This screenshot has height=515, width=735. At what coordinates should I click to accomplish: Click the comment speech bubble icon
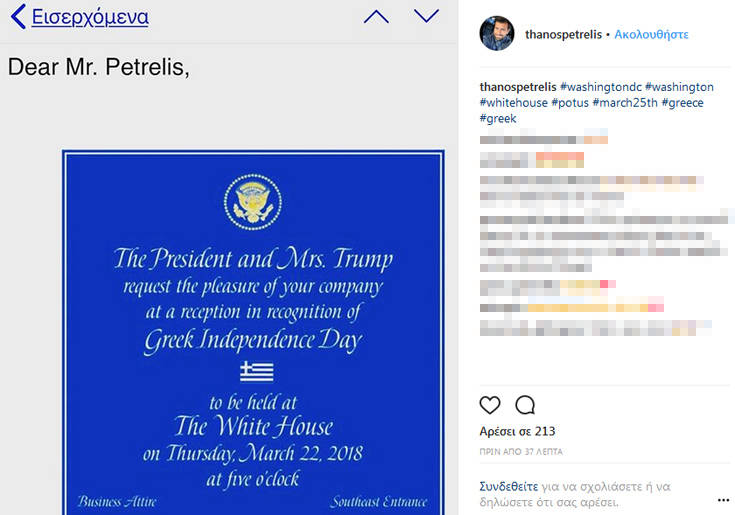pos(525,405)
